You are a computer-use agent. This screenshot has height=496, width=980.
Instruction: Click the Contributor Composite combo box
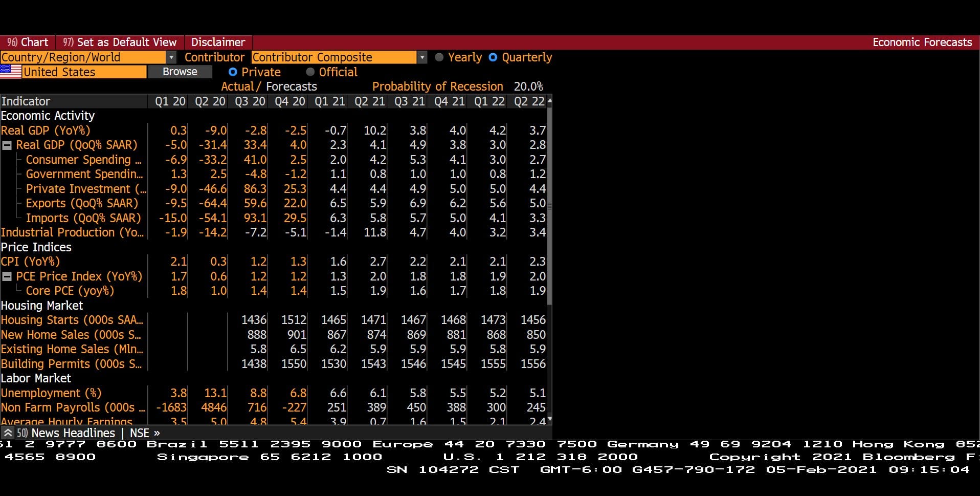coord(335,57)
